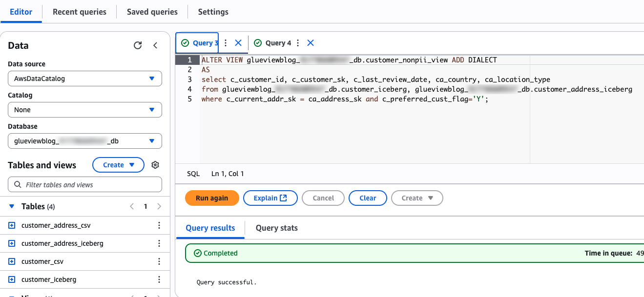Close the Query 4 tab
The height and width of the screenshot is (297, 644).
(310, 43)
